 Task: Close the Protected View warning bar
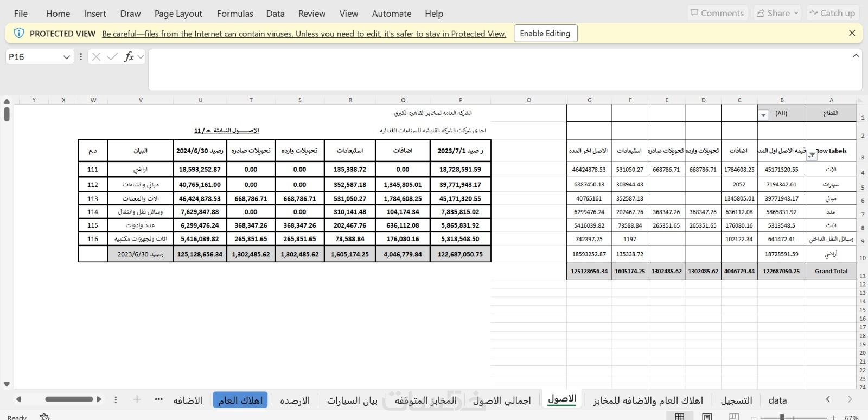(852, 34)
